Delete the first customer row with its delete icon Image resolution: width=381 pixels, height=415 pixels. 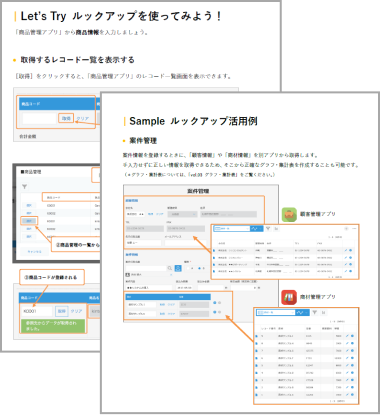coord(350,250)
